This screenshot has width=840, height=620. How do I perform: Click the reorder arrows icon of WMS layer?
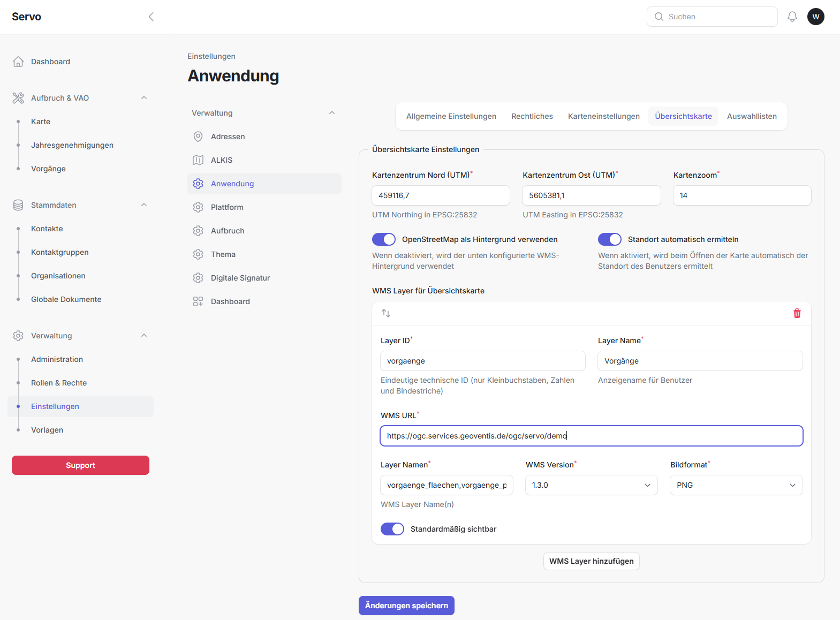click(386, 313)
